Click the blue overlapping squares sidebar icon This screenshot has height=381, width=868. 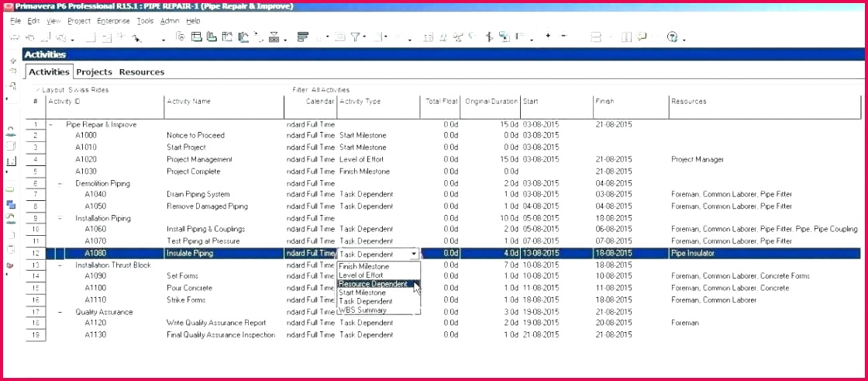pyautogui.click(x=11, y=205)
